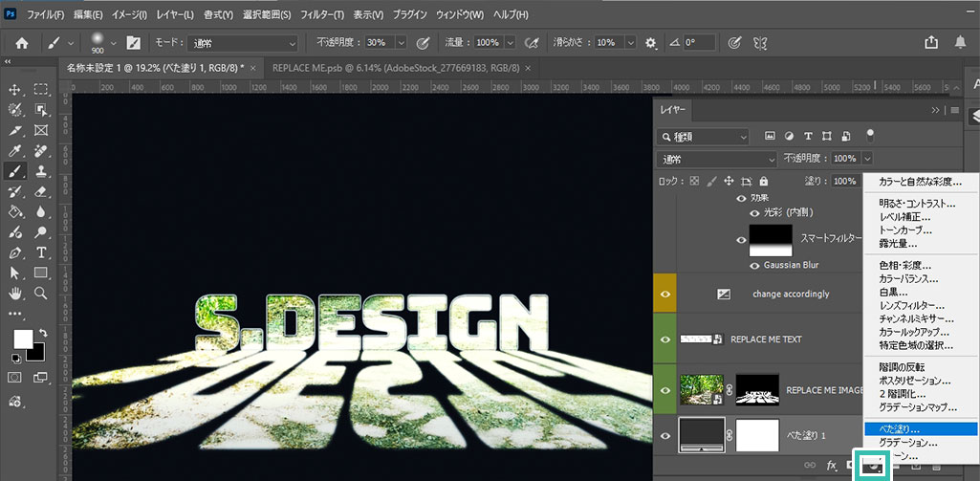The width and height of the screenshot is (980, 481).
Task: Open the brush mode dropdown
Action: (244, 43)
